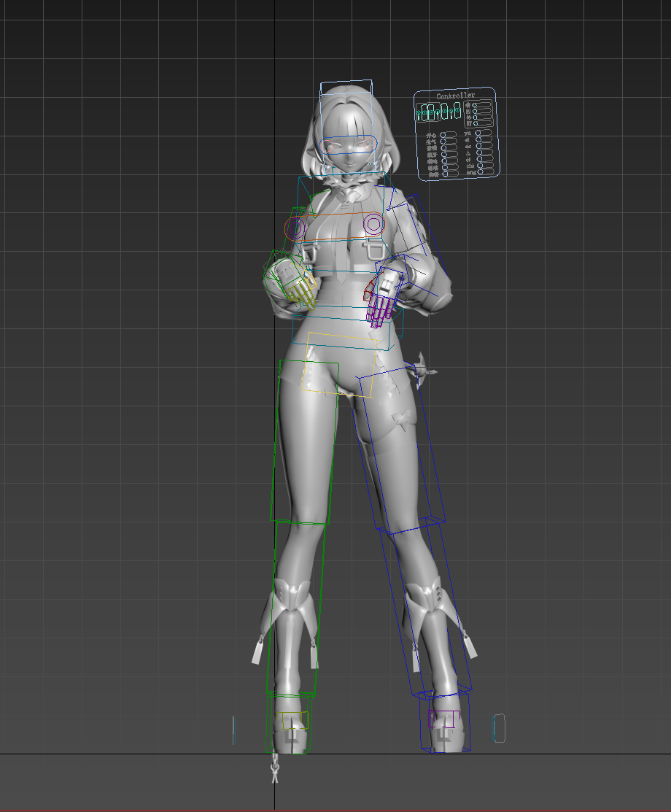This screenshot has height=812, width=671.
Task: Select the yellow pelvis bone box
Action: click(340, 365)
